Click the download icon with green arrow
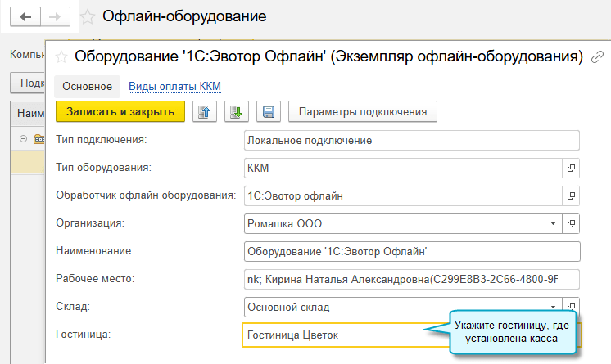The image size is (611, 364). 236,111
